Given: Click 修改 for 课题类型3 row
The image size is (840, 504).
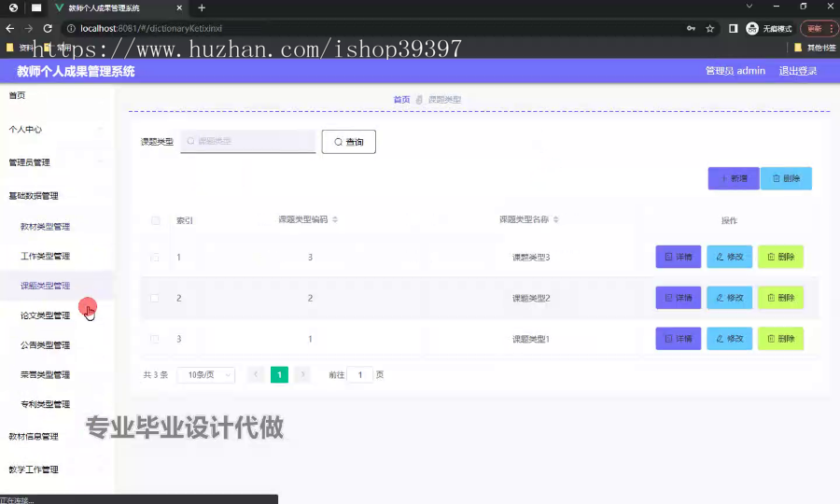Looking at the screenshot, I should click(729, 257).
